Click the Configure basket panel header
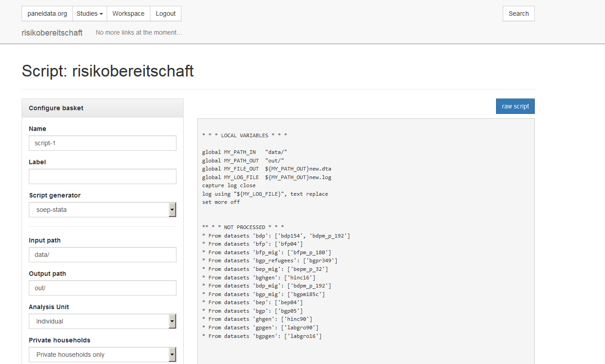The image size is (605, 364). coord(103,108)
